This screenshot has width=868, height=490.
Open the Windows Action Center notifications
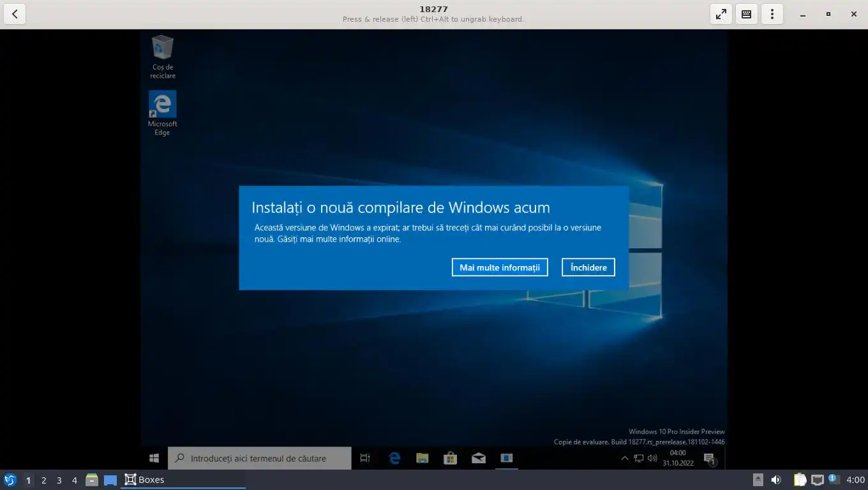tap(709, 458)
